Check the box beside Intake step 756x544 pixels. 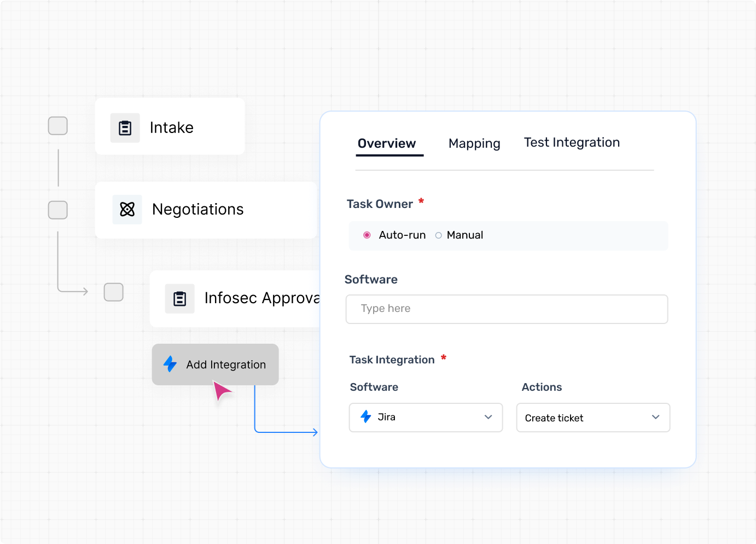tap(58, 126)
